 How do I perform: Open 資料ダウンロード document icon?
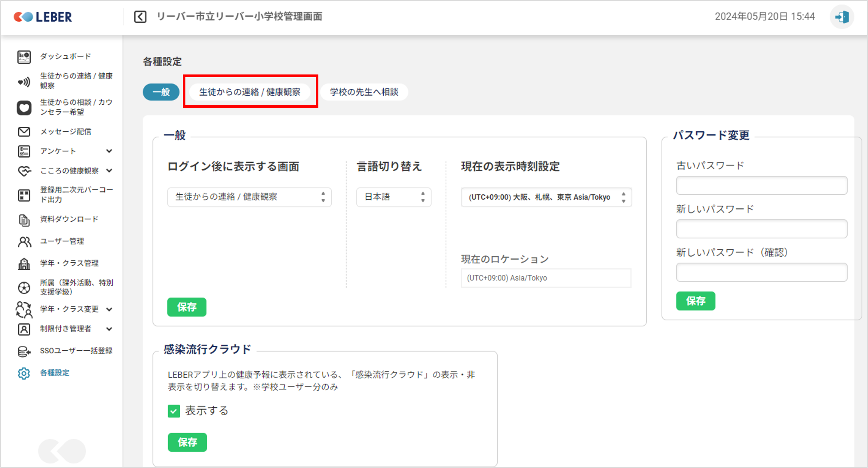pos(24,220)
